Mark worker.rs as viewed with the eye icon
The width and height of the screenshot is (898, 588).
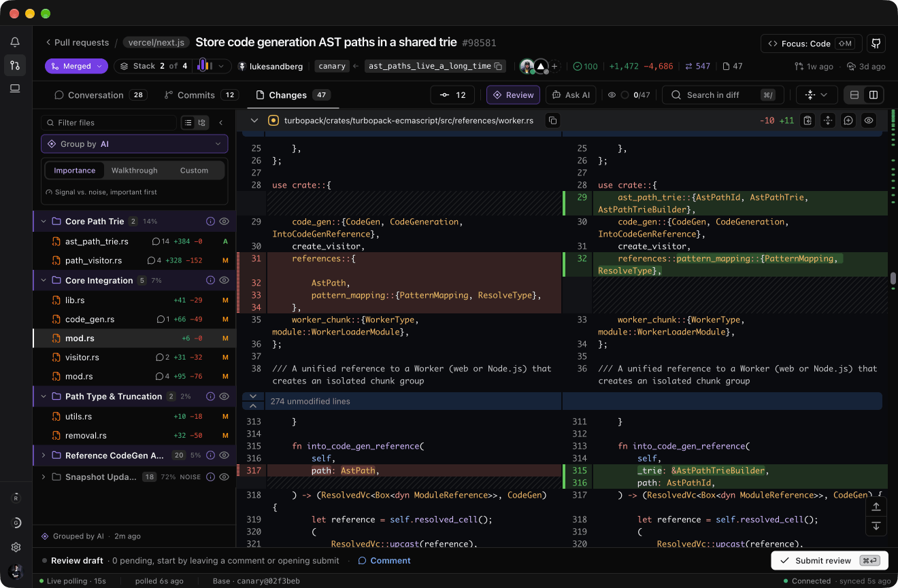[869, 120]
